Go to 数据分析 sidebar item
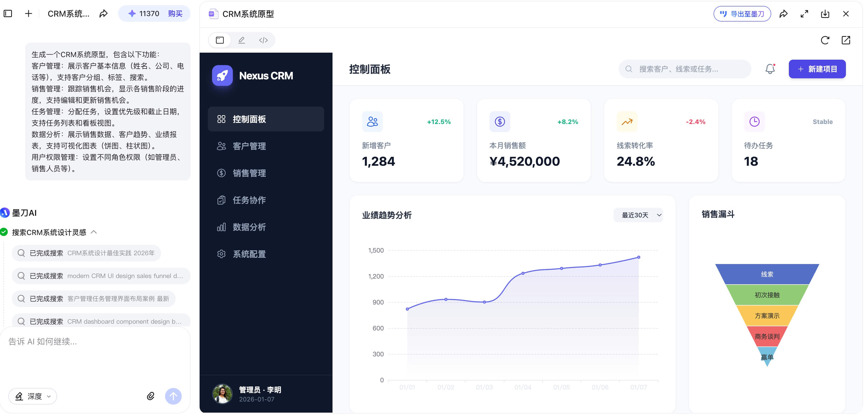 (249, 227)
